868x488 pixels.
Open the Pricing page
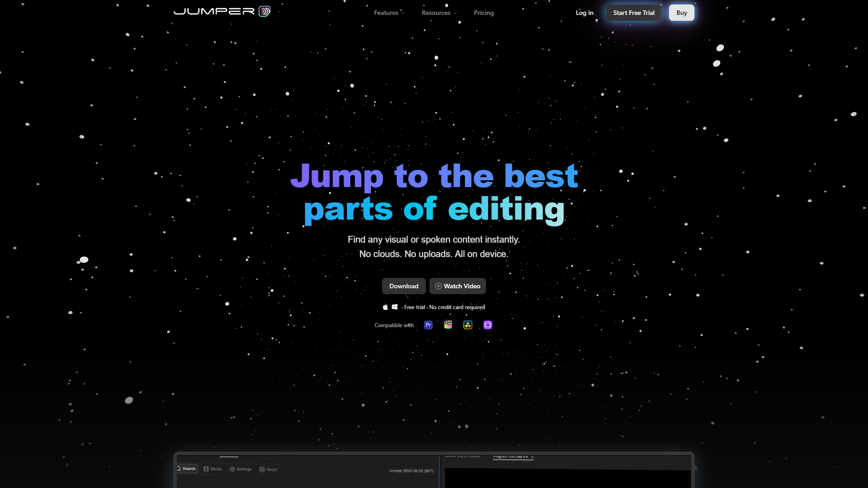(x=484, y=13)
